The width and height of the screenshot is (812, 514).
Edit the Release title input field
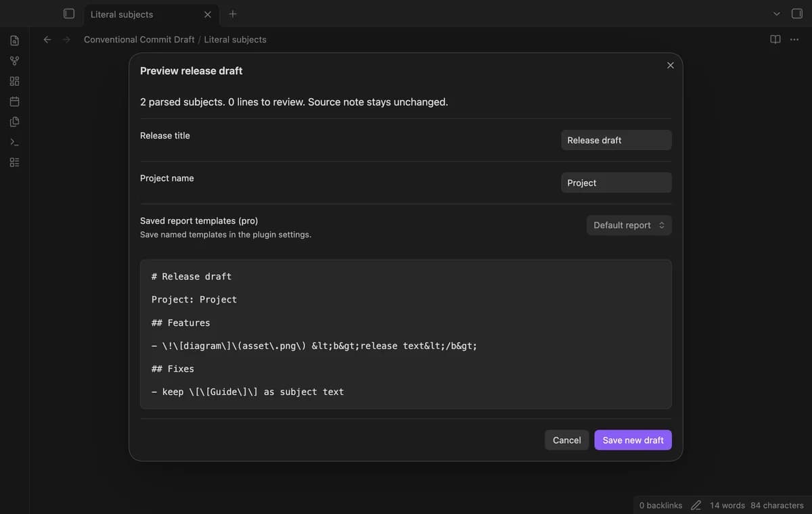click(x=616, y=140)
